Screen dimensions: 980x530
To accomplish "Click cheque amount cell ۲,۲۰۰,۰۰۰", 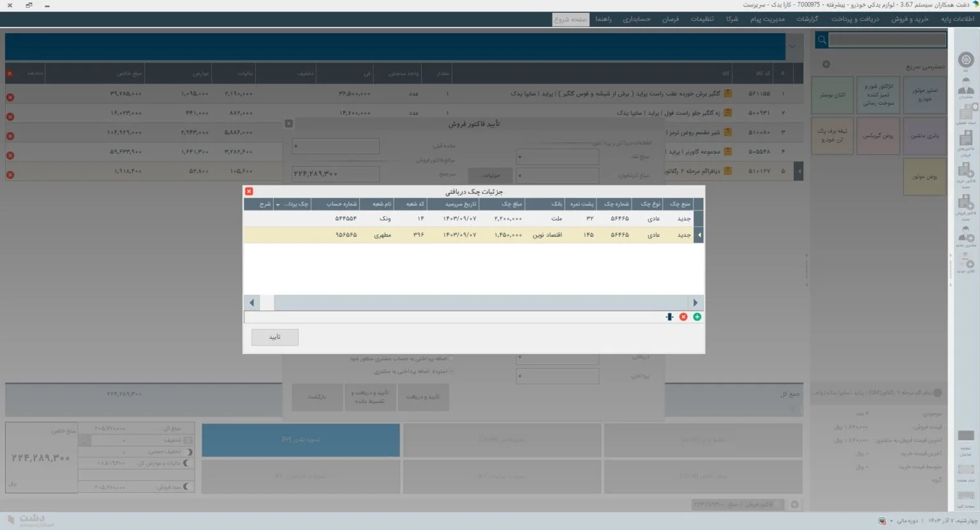I will (x=508, y=219).
